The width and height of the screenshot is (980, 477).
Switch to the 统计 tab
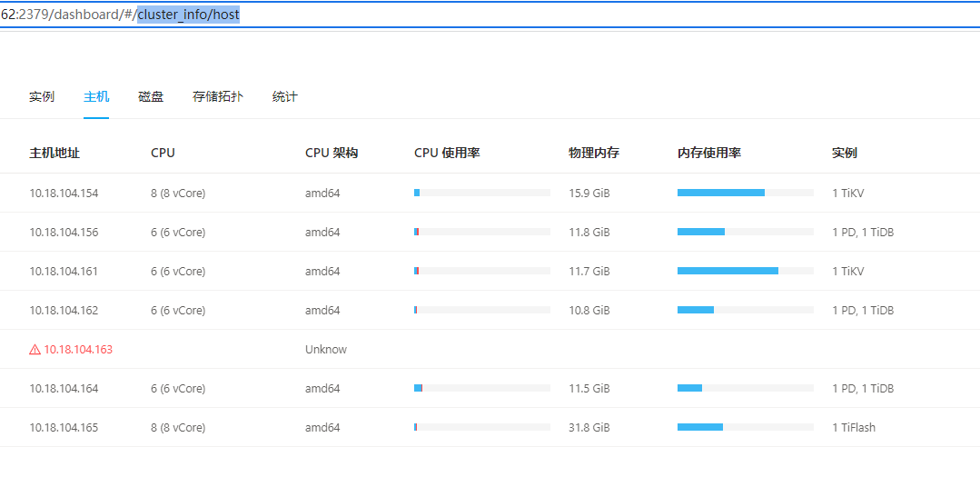[285, 97]
